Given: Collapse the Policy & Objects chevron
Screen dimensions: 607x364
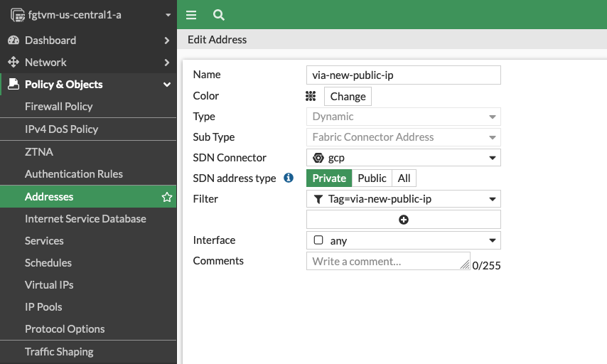Looking at the screenshot, I should point(167,85).
